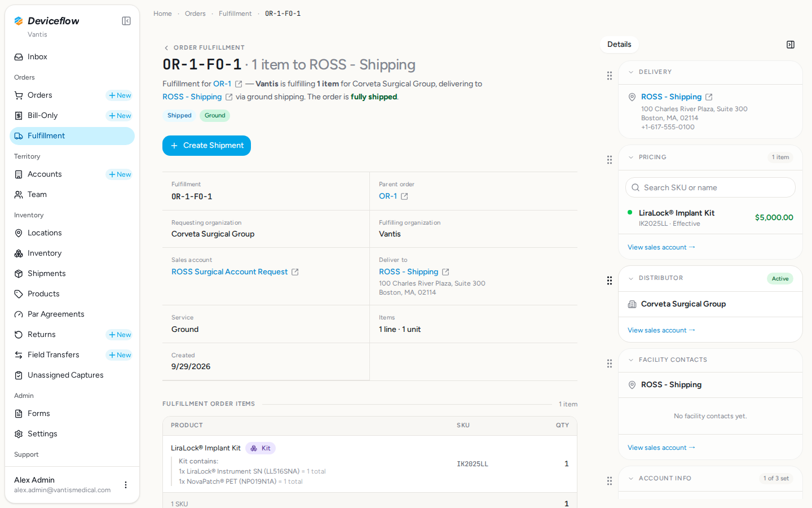Open ROSS Surgical Account Request link

(230, 272)
